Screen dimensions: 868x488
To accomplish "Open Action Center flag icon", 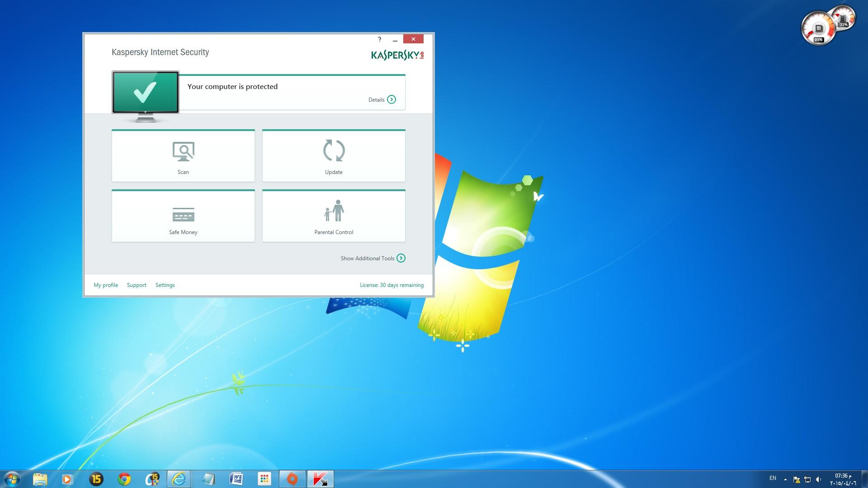I will [797, 479].
